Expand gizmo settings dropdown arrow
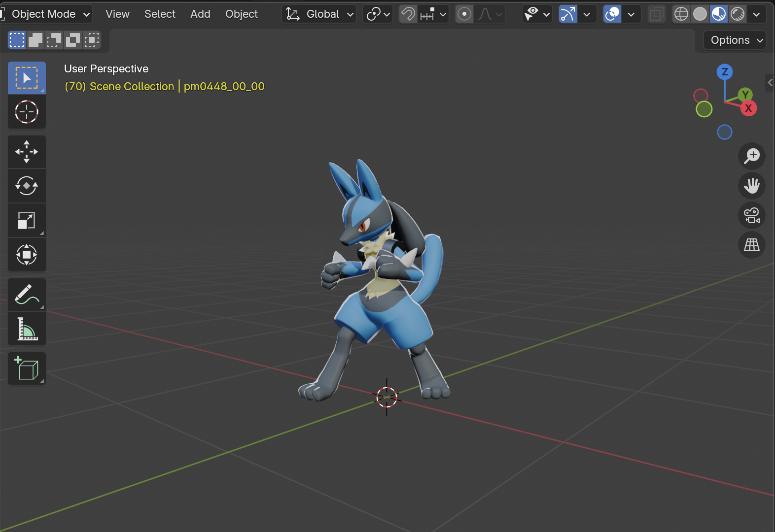This screenshot has width=775, height=532. pos(587,14)
